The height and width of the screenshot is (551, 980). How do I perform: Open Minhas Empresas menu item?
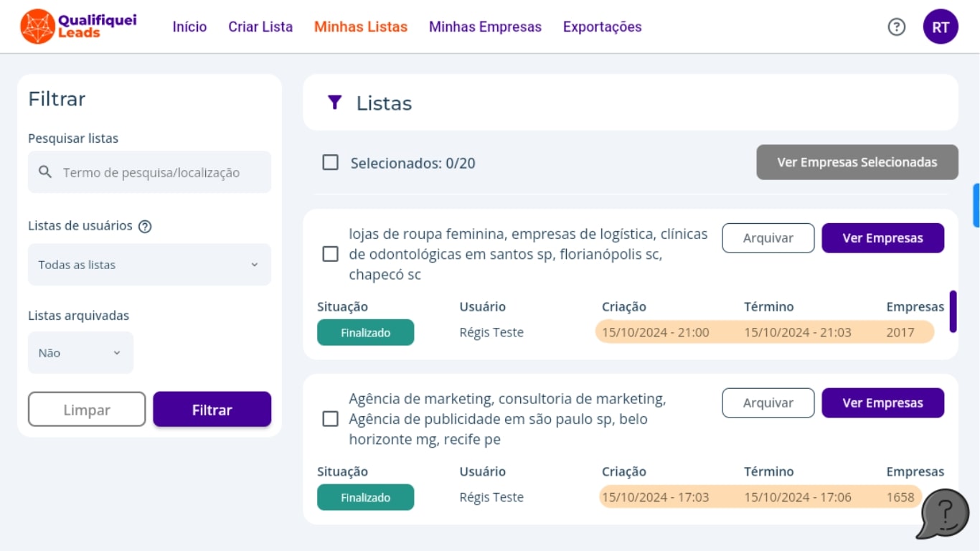tap(485, 27)
